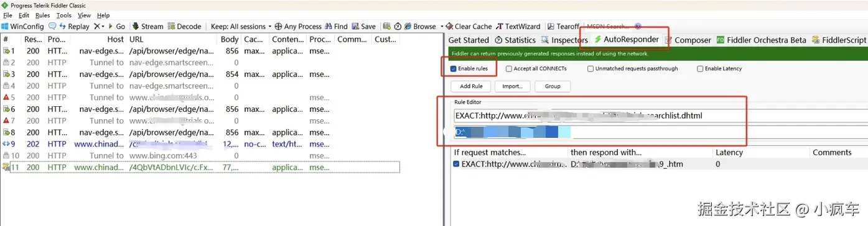The image size is (868, 226).
Task: Click the 'If request matches...' column header
Action: pyautogui.click(x=510, y=152)
